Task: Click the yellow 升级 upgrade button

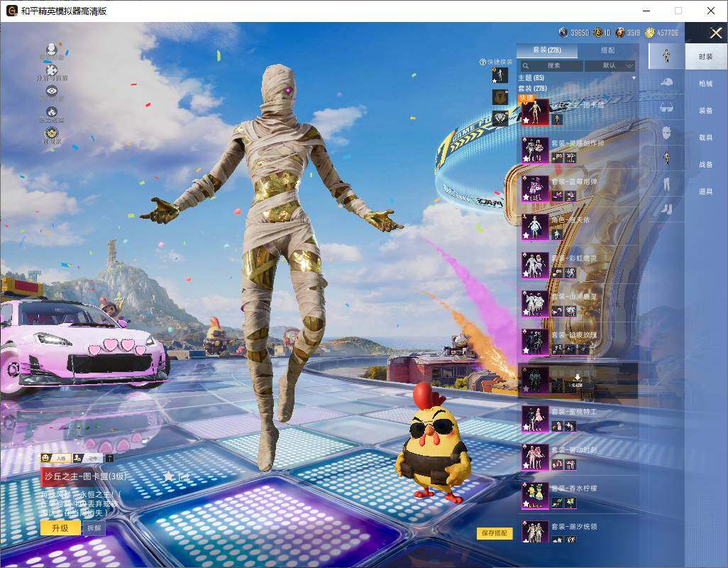Action: pyautogui.click(x=60, y=528)
